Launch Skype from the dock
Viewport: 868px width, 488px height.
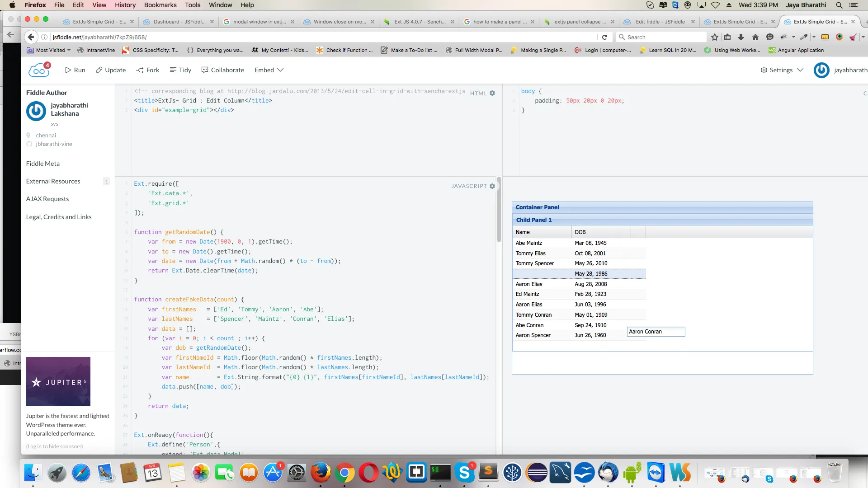coord(464,473)
